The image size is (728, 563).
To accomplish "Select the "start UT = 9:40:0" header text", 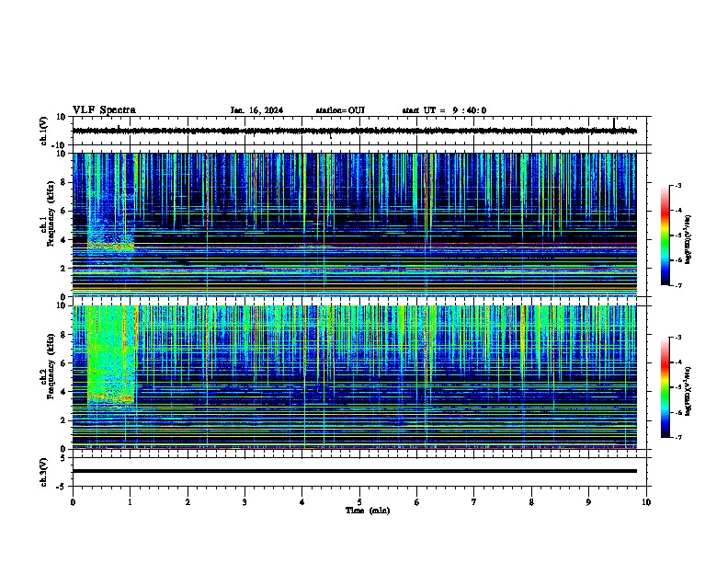I will coord(444,110).
